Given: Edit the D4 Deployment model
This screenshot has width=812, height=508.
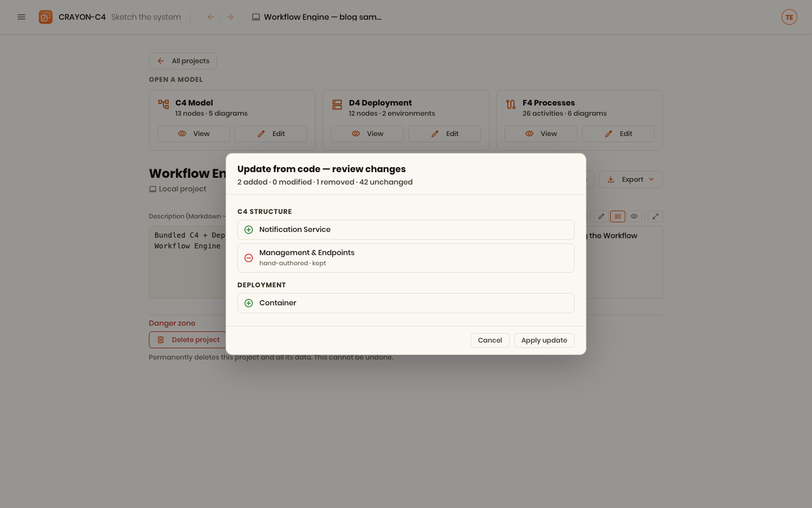Looking at the screenshot, I should (444, 134).
